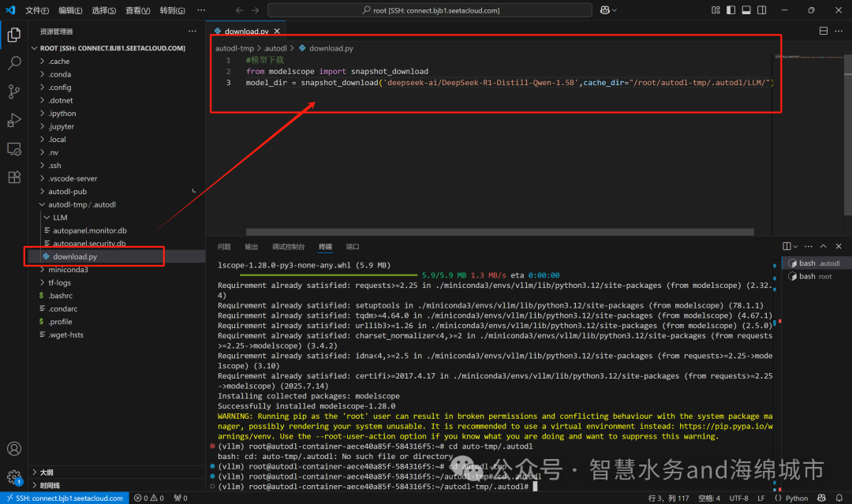Toggle the bottom panel visibility
852x504 pixels.
click(x=746, y=9)
